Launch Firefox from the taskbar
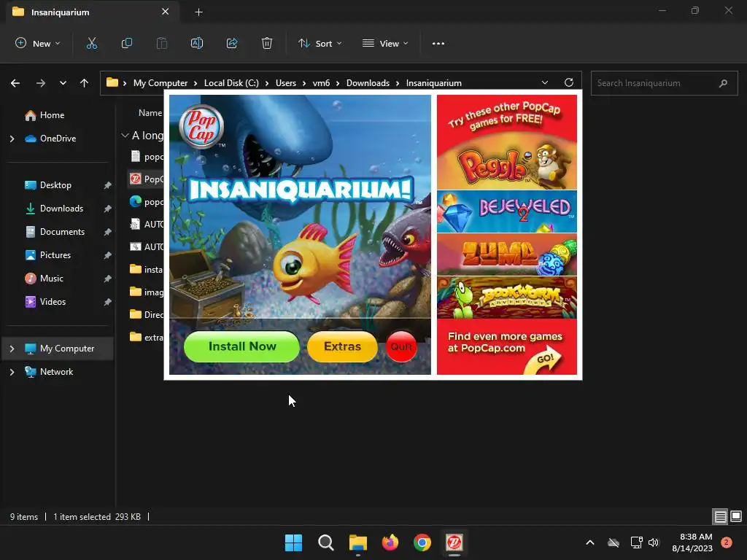Screen dimensions: 747x560 (x=390, y=542)
